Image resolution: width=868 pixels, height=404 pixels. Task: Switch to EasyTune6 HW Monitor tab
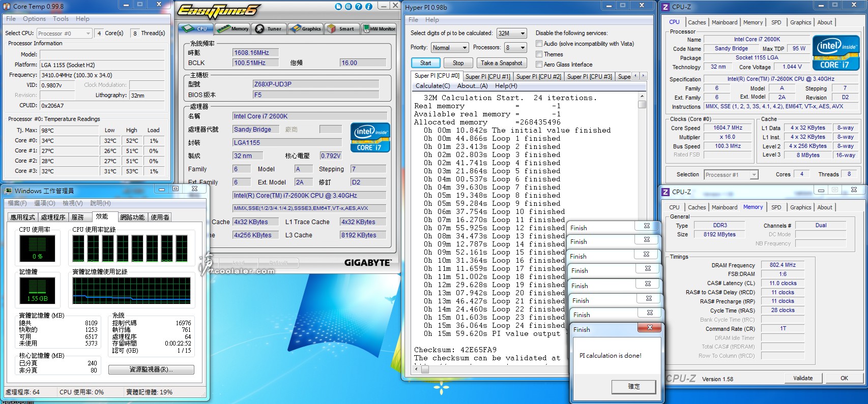(379, 28)
